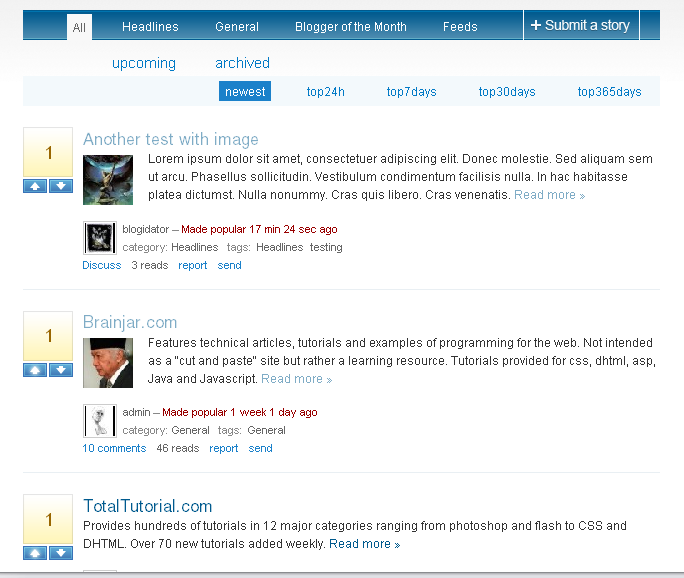Click the '3 reads' text
684x578 pixels.
click(x=150, y=265)
